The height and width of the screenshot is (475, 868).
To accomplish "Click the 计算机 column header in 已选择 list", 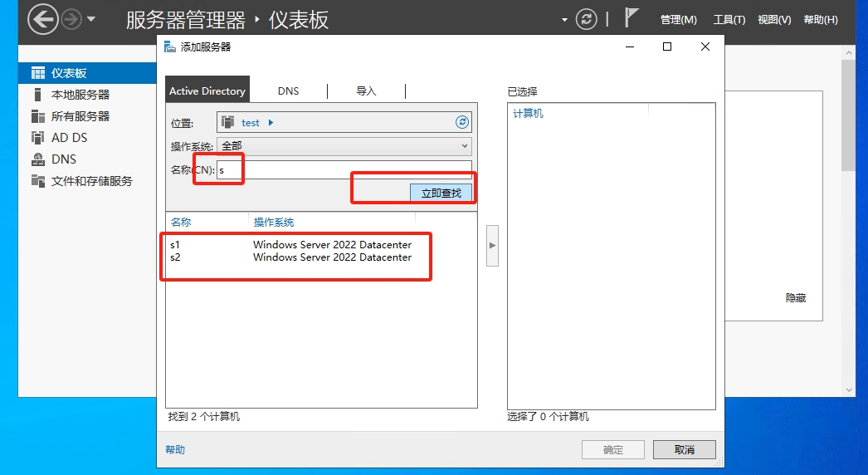I will click(528, 113).
